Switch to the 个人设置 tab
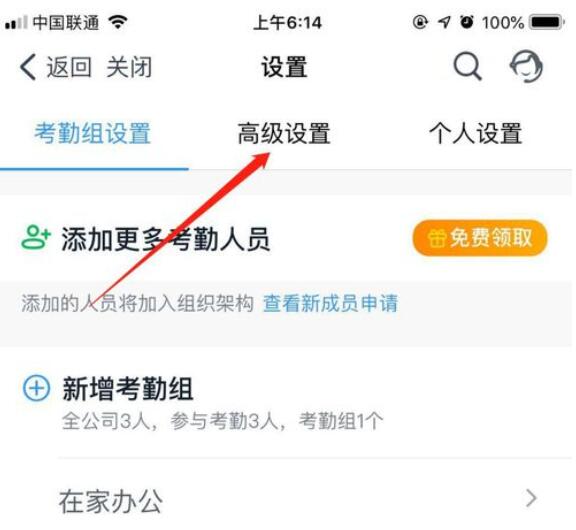Viewport: 576px width, 530px height. coord(475,133)
